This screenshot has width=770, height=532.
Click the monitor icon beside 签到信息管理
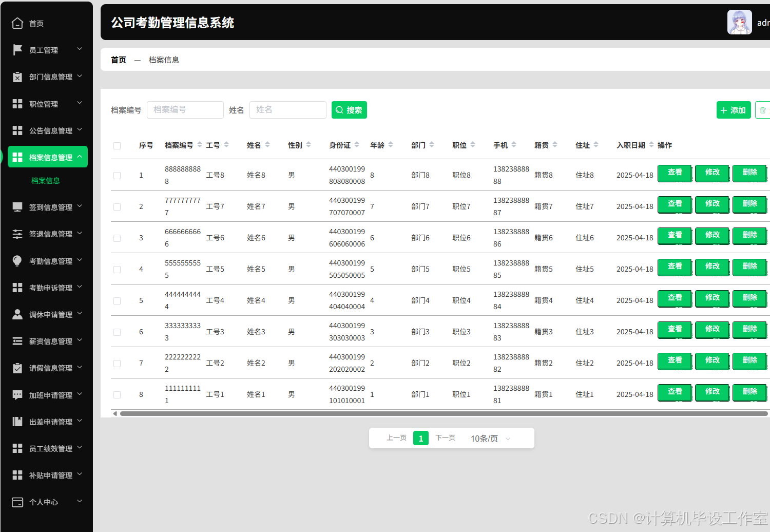[17, 207]
